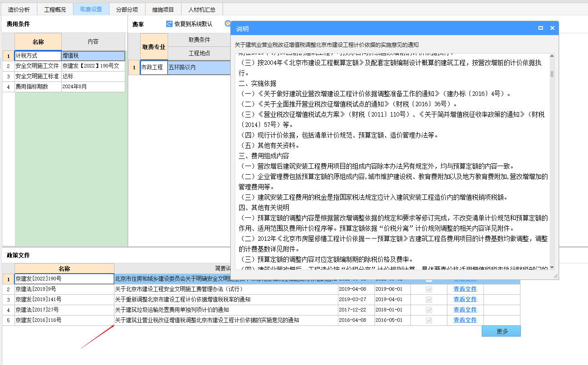The height and width of the screenshot is (365, 588).
Task: Select the 安全文明施工文件 row name
Action: pyautogui.click(x=38, y=66)
